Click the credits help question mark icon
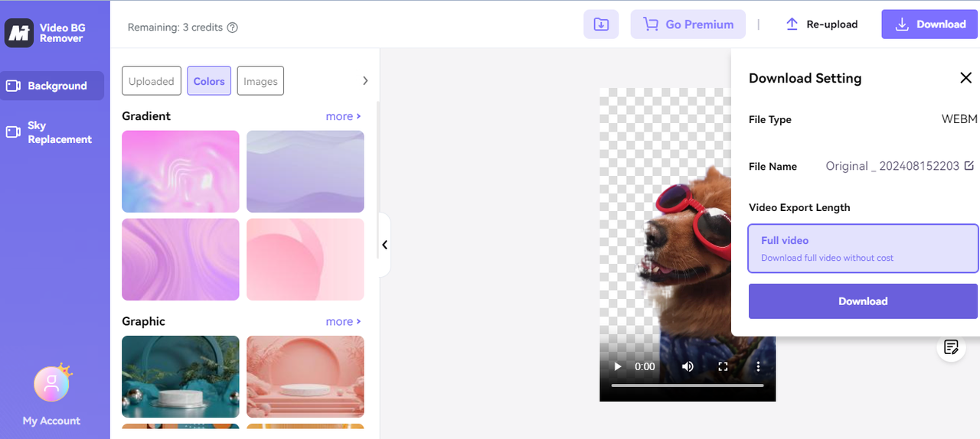Viewport: 980px width, 439px height. (x=233, y=28)
